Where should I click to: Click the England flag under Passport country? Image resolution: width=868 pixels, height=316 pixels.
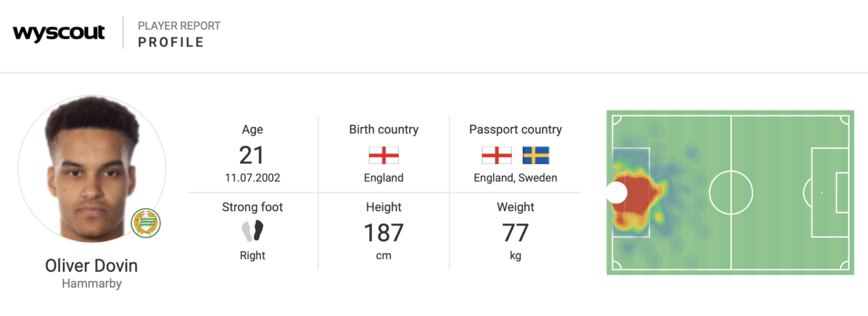click(x=496, y=155)
